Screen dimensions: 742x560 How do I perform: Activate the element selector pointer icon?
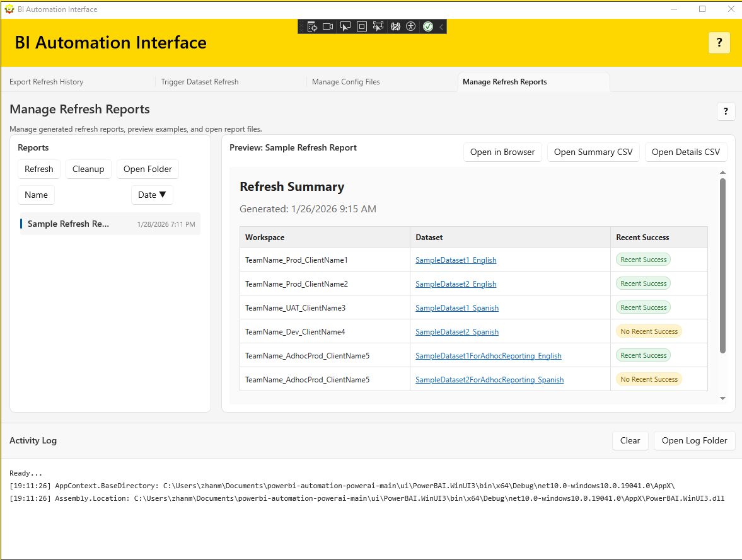(x=345, y=26)
